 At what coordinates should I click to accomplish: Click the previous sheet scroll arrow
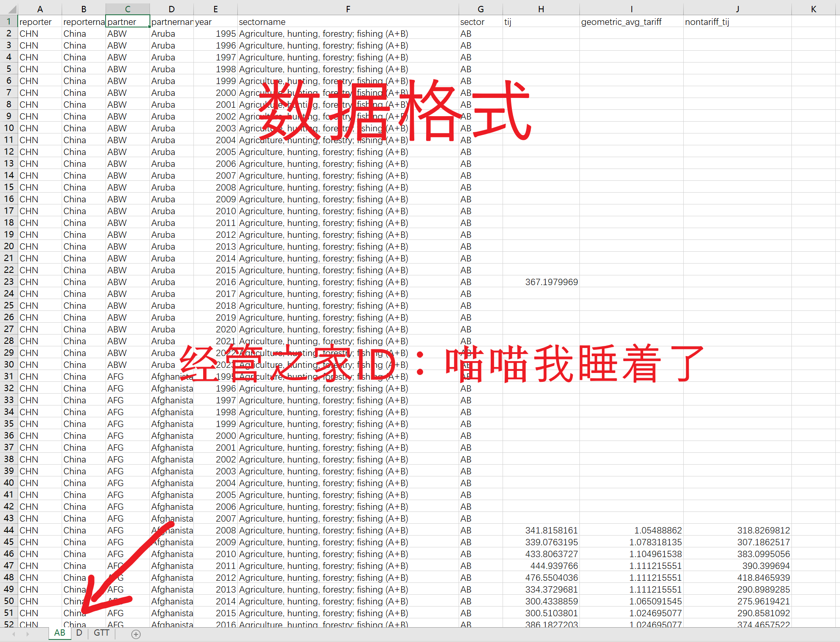[14, 634]
